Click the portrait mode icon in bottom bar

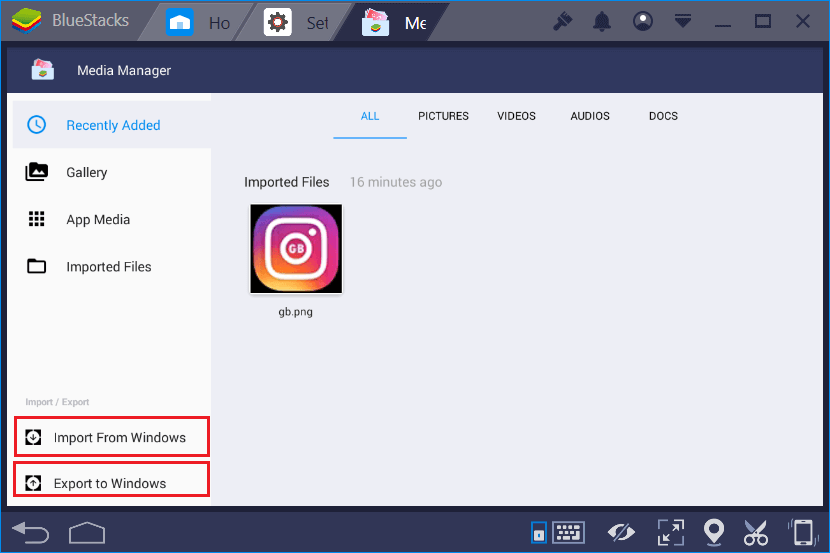pyautogui.click(x=539, y=533)
